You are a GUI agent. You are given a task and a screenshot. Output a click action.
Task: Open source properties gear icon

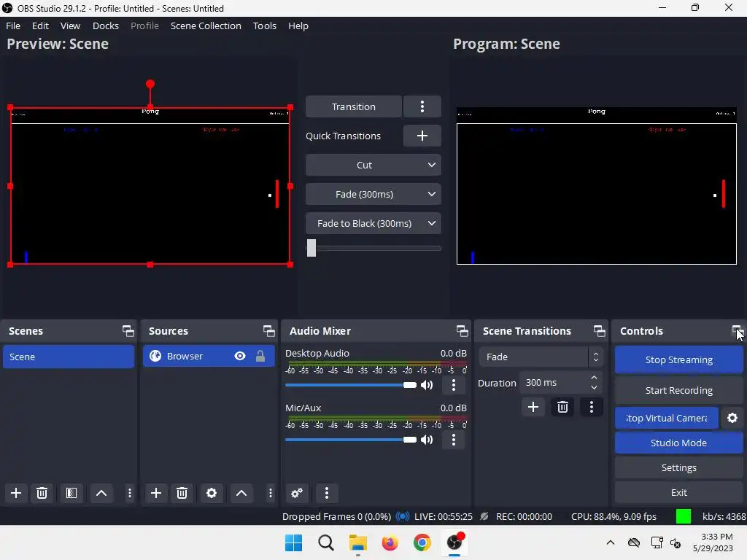tap(212, 493)
